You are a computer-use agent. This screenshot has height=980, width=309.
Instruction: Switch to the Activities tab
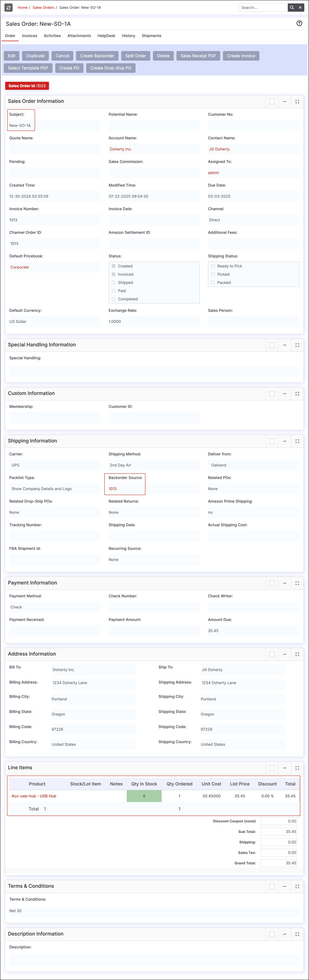click(x=52, y=36)
